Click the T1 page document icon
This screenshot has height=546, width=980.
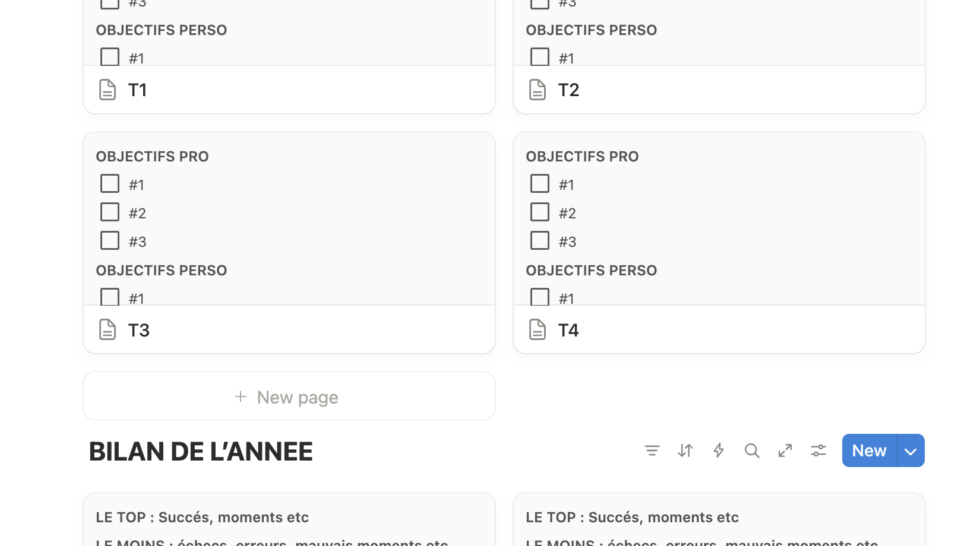tap(108, 90)
